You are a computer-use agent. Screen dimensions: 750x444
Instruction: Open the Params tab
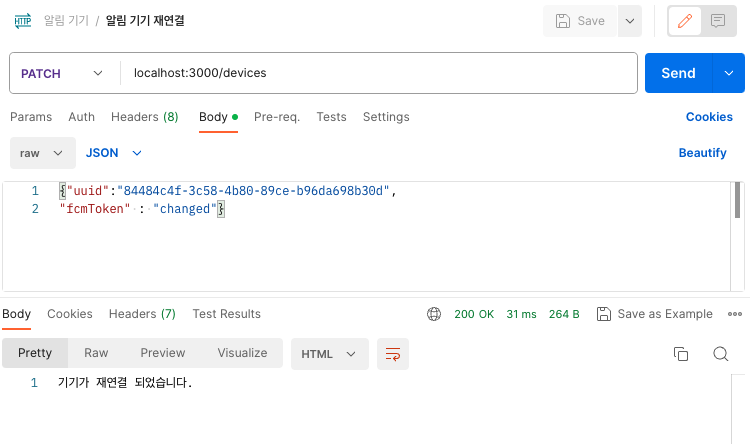31,117
